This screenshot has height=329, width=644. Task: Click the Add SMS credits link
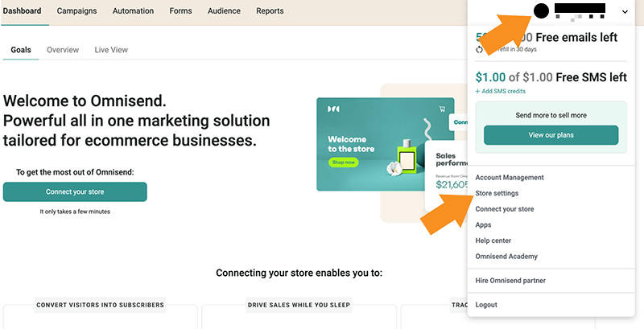click(x=500, y=91)
